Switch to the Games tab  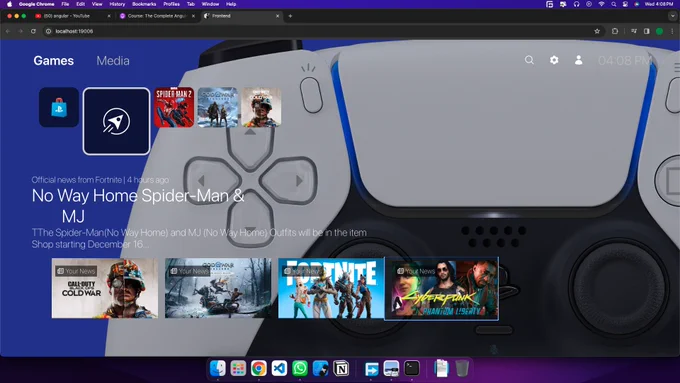click(x=53, y=61)
